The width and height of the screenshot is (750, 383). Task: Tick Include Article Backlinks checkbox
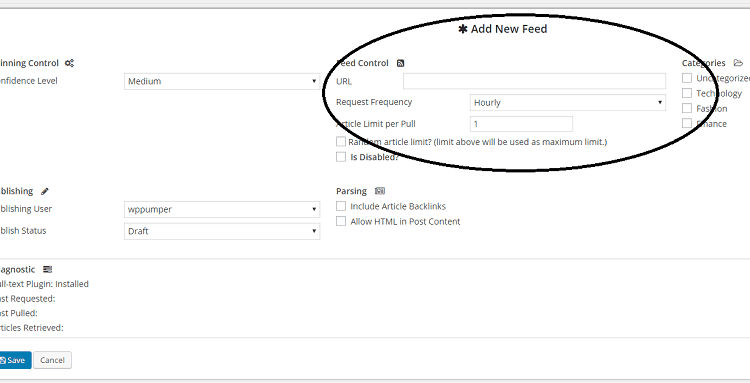click(x=341, y=206)
